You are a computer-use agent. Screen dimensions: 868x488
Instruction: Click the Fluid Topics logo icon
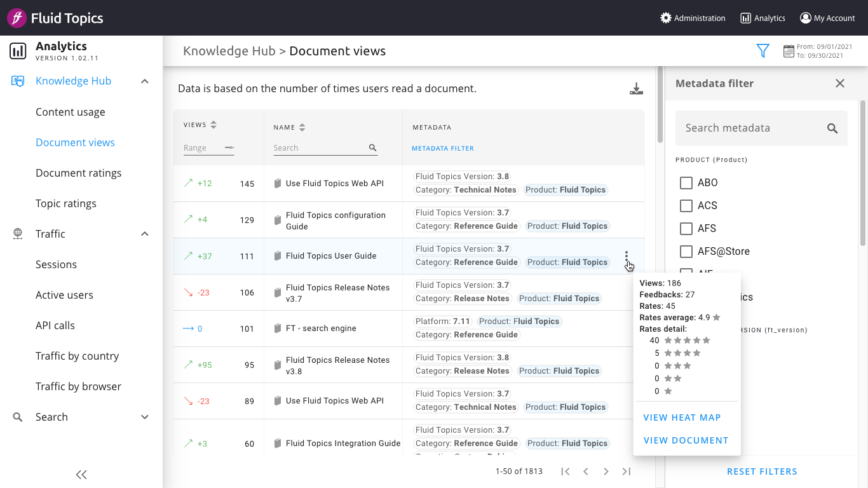[x=17, y=18]
